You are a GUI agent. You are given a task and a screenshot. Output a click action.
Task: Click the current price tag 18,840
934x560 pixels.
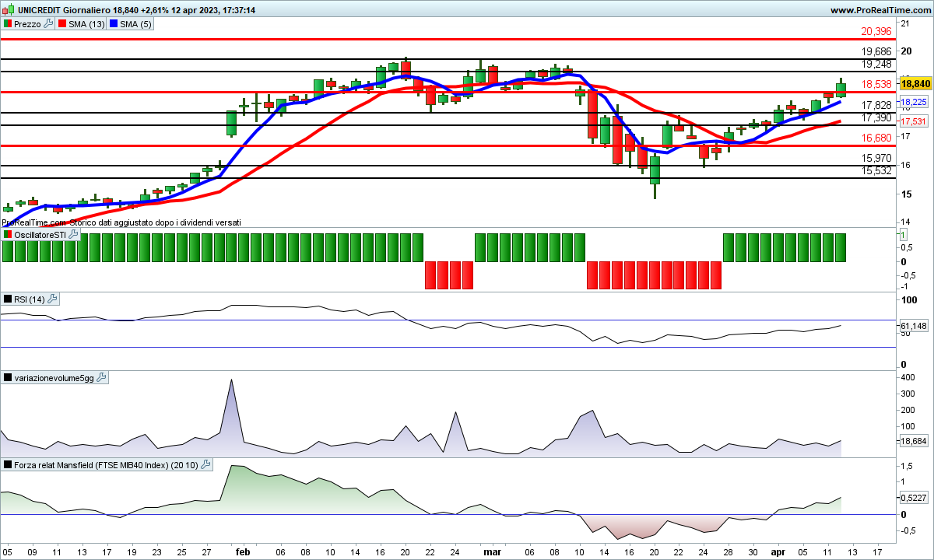[x=915, y=84]
